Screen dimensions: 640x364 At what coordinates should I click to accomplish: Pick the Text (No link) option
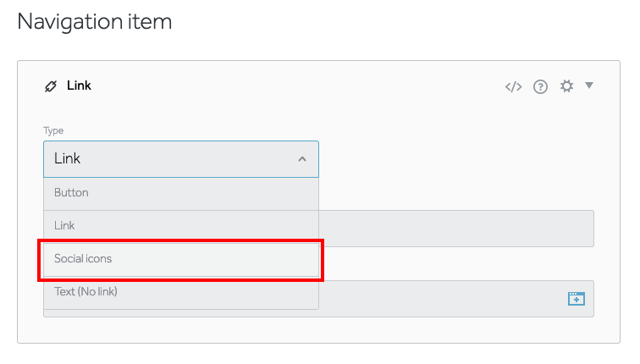click(x=181, y=292)
